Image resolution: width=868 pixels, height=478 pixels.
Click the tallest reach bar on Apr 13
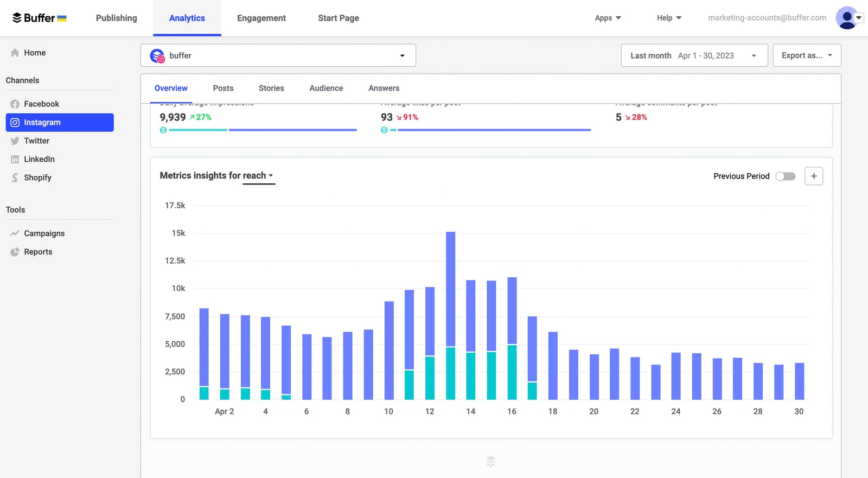[450, 316]
